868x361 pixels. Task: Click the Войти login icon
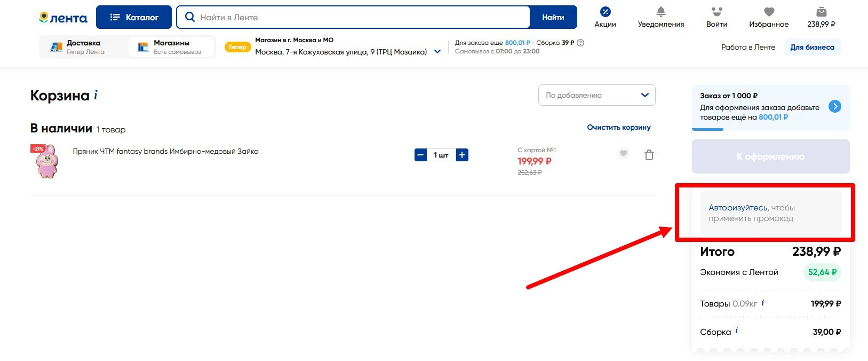pos(716,12)
